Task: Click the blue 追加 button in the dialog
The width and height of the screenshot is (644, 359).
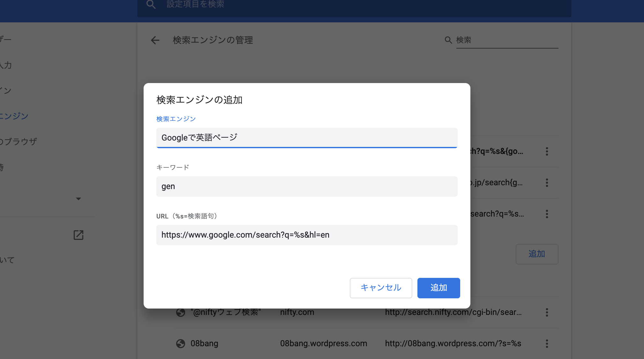Action: tap(438, 288)
